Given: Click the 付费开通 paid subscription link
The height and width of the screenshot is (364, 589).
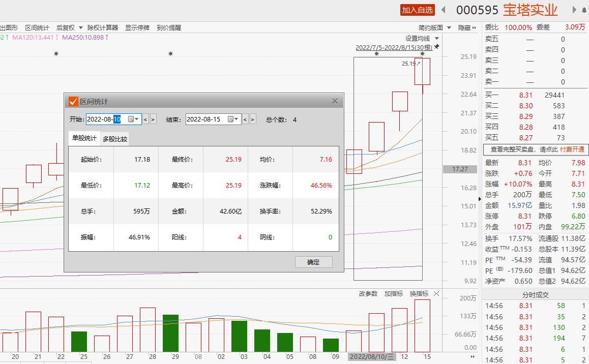Looking at the screenshot, I should pos(572,149).
